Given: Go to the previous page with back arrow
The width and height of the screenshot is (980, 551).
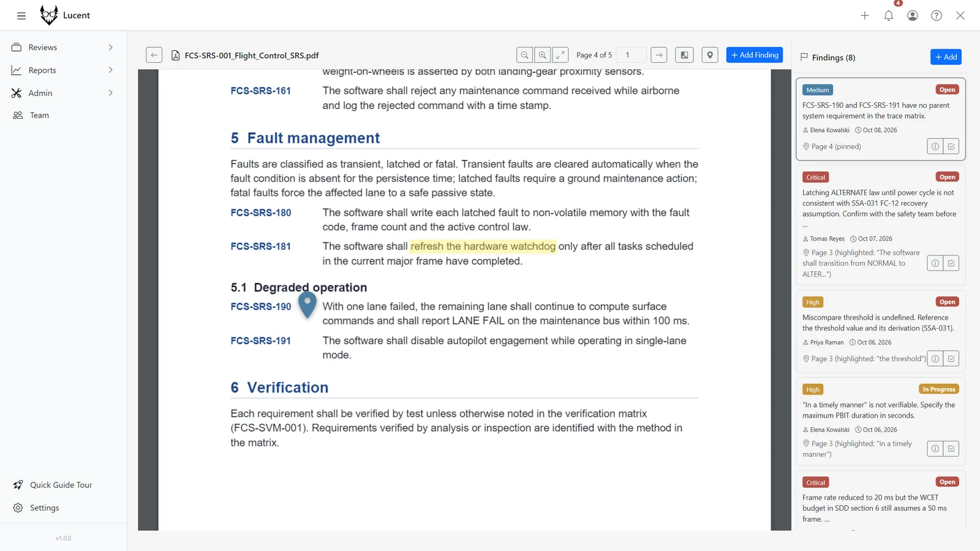Looking at the screenshot, I should point(154,55).
